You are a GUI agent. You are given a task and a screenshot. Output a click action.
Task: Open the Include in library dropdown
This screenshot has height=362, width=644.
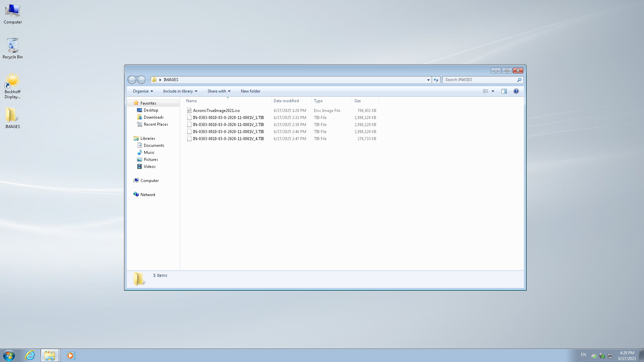click(180, 91)
